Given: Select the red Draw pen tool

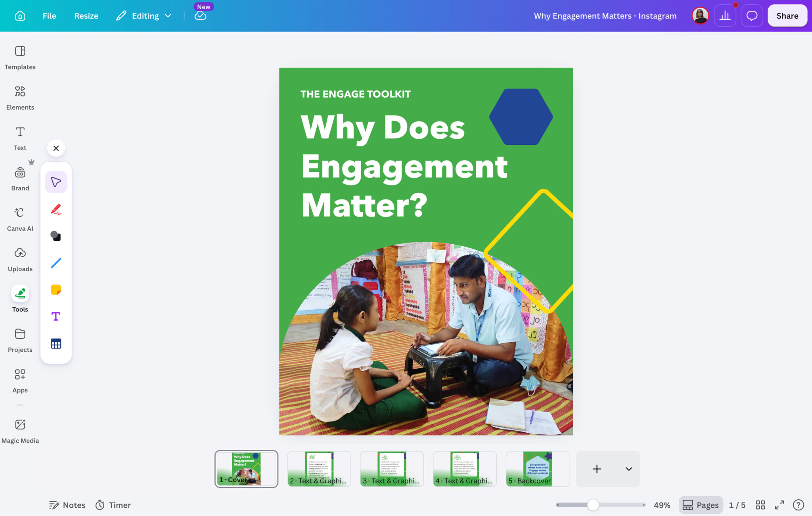Looking at the screenshot, I should coord(56,209).
